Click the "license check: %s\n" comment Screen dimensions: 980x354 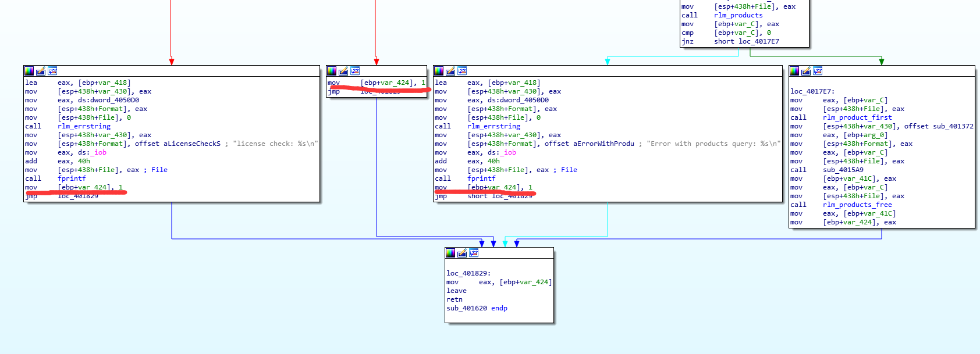(275, 144)
